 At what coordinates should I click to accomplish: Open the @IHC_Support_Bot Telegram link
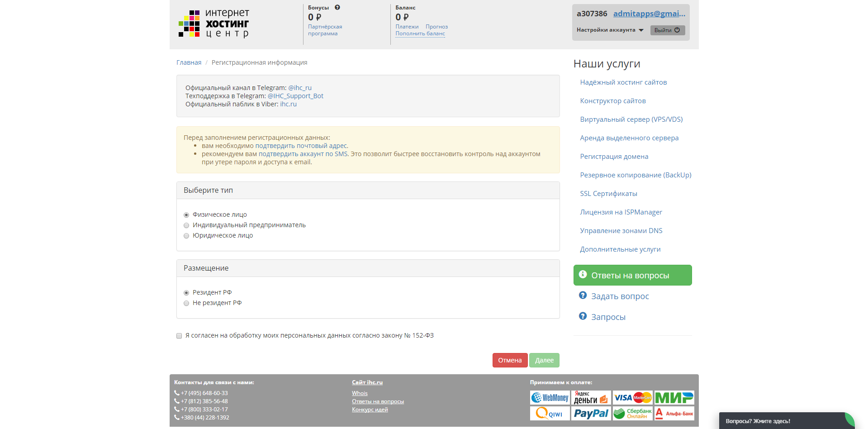(x=295, y=96)
